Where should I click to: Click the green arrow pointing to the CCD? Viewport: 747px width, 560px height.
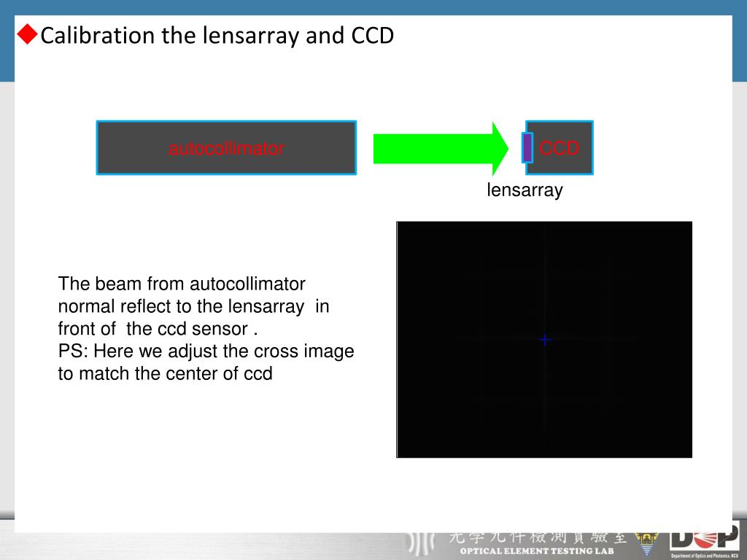point(441,149)
